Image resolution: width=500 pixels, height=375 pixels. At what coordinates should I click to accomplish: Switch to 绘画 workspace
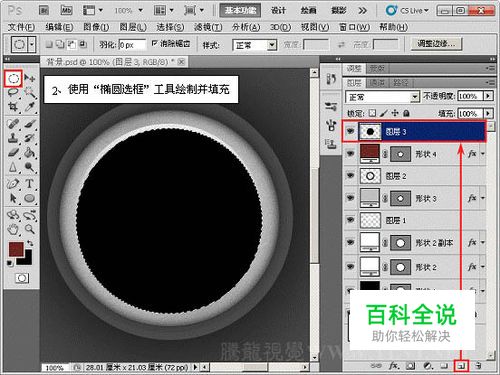308,10
